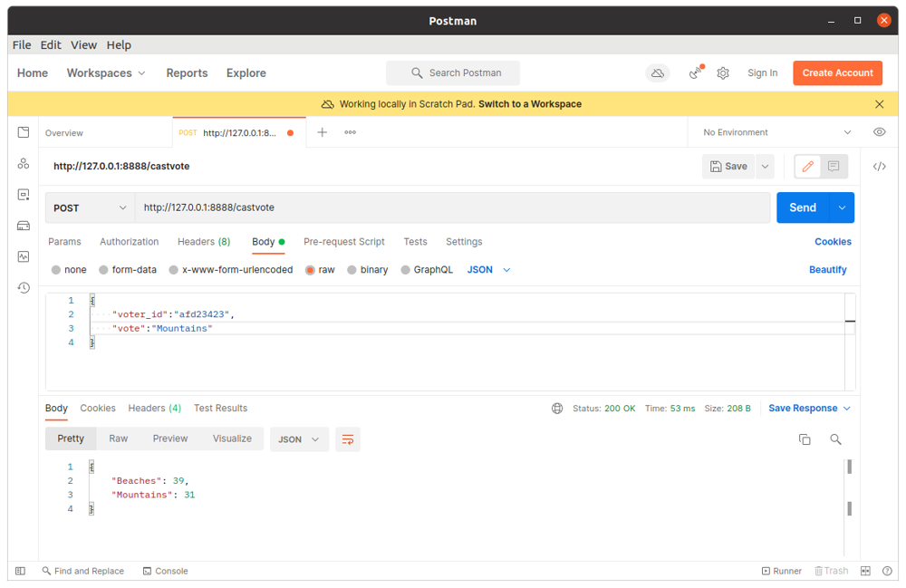
Task: Open the View menu
Action: pyautogui.click(x=83, y=44)
